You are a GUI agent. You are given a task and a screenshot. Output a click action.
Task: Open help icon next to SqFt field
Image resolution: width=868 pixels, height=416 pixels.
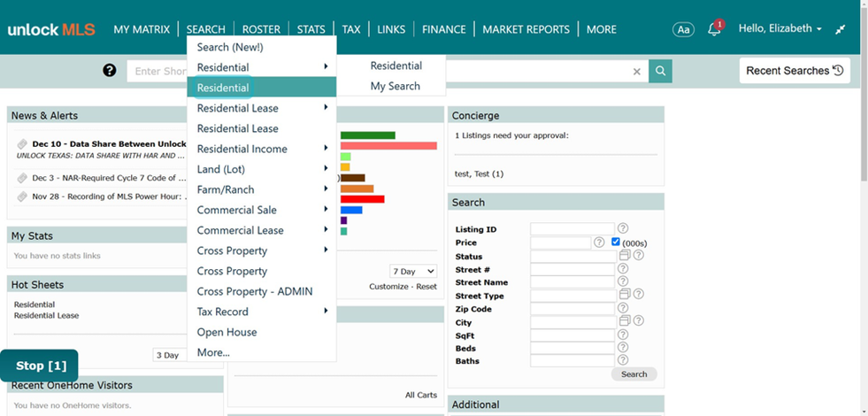click(x=623, y=335)
